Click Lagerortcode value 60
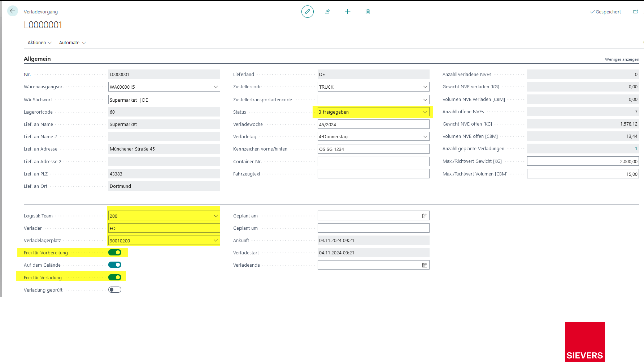Image resolution: width=644 pixels, height=362 pixels. pos(164,112)
